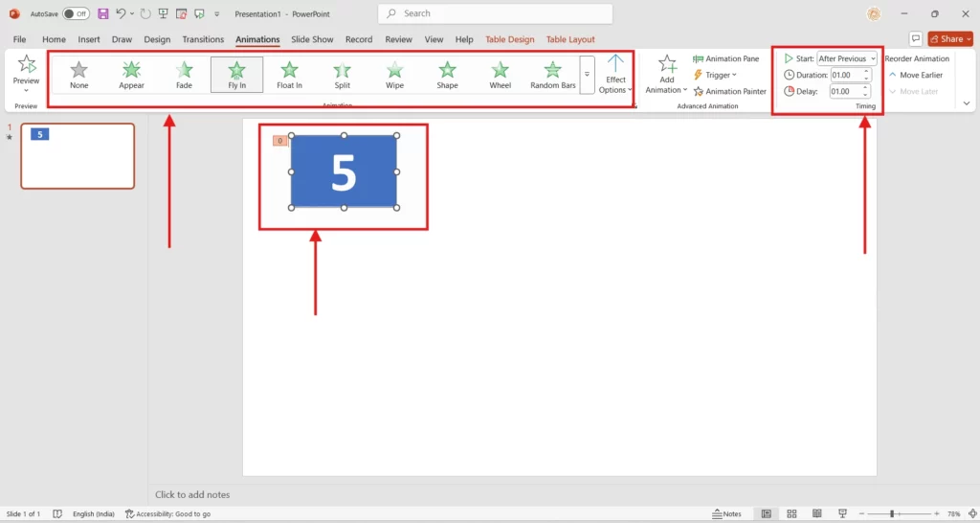
Task: Open the Transitions ribbon tab
Action: [203, 39]
